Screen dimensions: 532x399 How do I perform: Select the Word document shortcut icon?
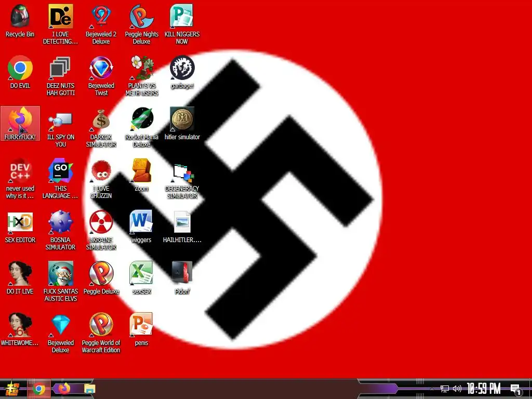141,222
